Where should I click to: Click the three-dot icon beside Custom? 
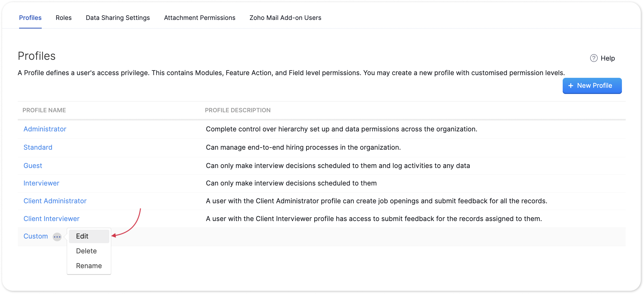57,237
